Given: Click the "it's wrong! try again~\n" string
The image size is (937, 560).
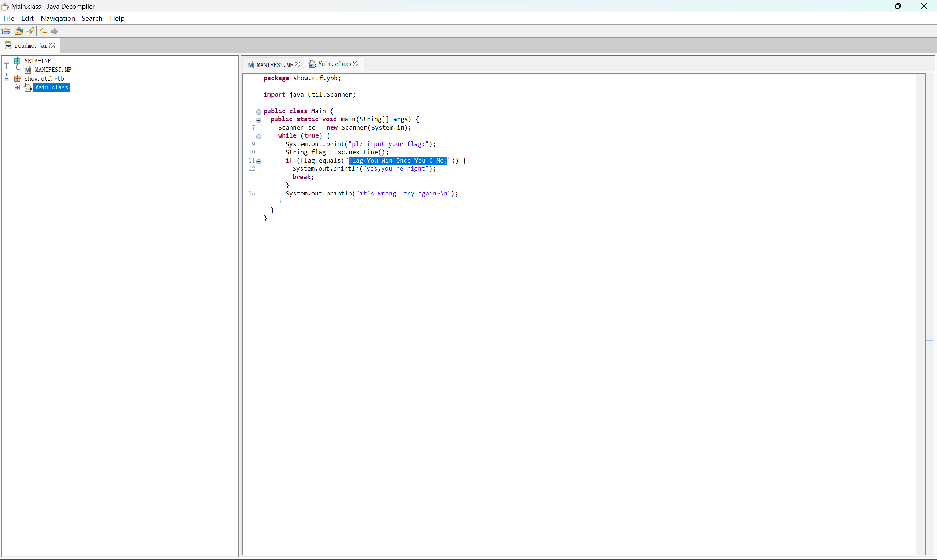Looking at the screenshot, I should (403, 194).
